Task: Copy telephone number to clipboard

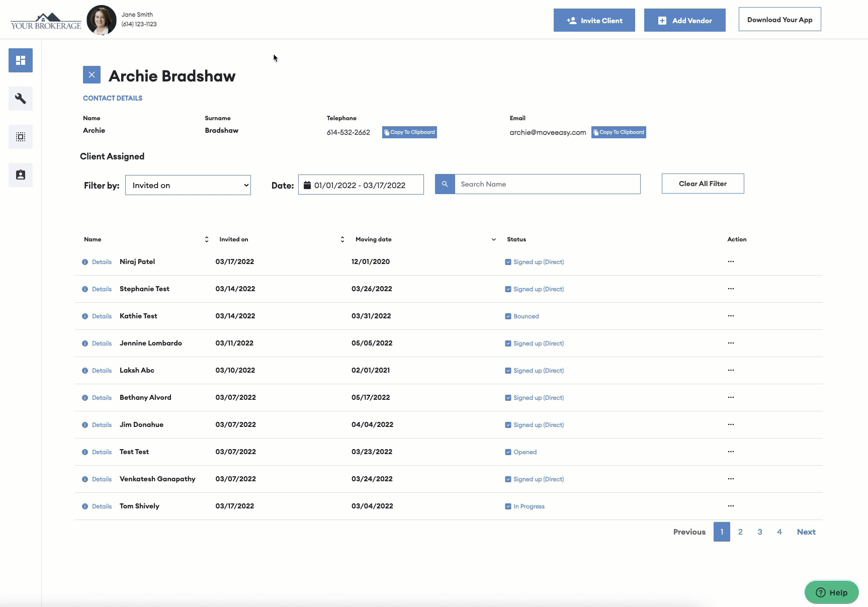Action: coord(409,132)
